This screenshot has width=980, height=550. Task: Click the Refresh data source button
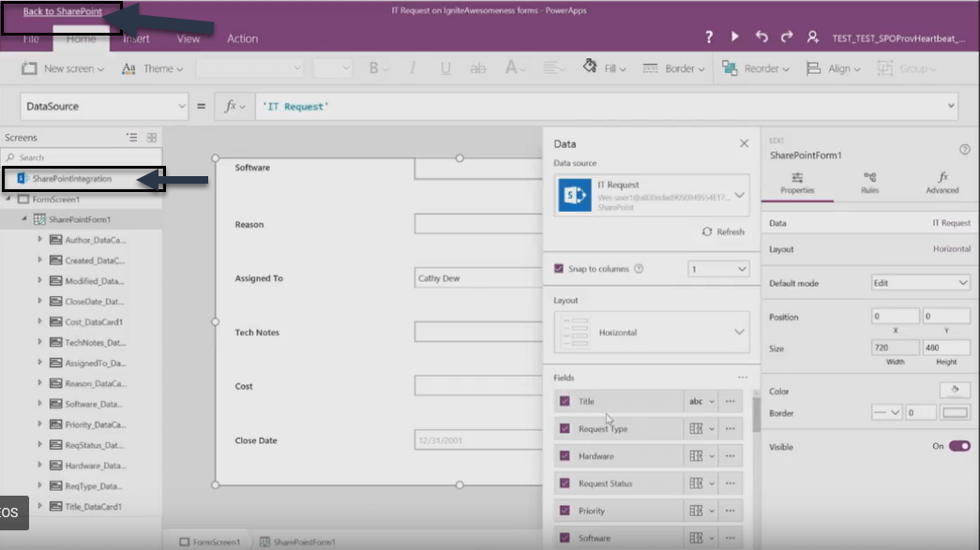pos(723,231)
